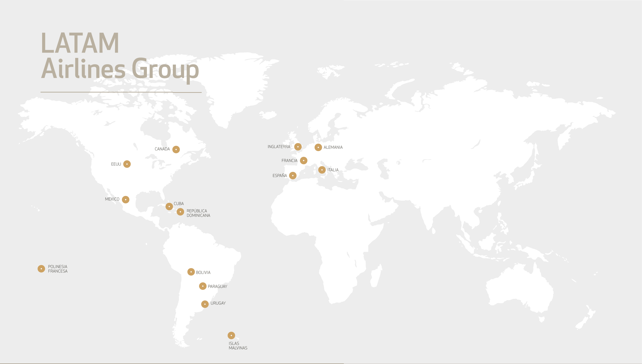Click the Francia marker dot
The height and width of the screenshot is (364, 642).
304,160
